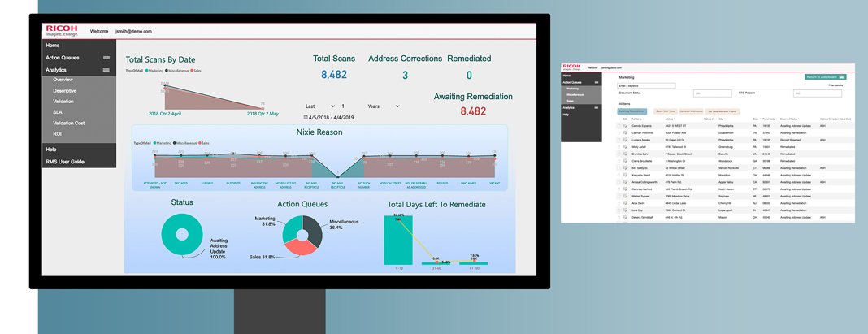Select Validation Cost in the sidebar
Image resolution: width=868 pixels, height=334 pixels.
tap(69, 123)
